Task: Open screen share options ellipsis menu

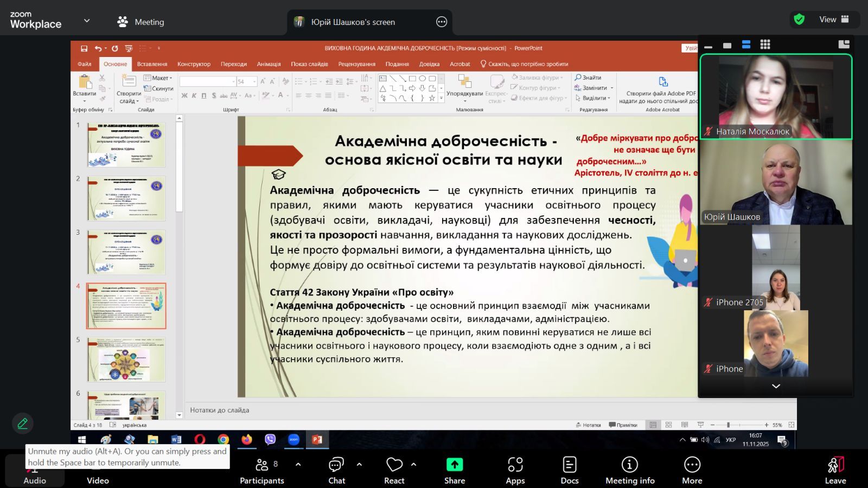Action: [442, 22]
